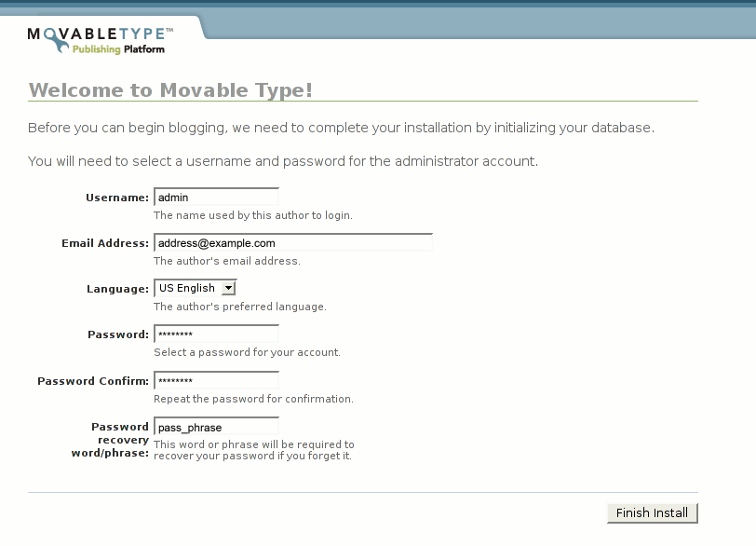
Task: Click the "Password recovery word/phrase:" label
Action: (110, 440)
